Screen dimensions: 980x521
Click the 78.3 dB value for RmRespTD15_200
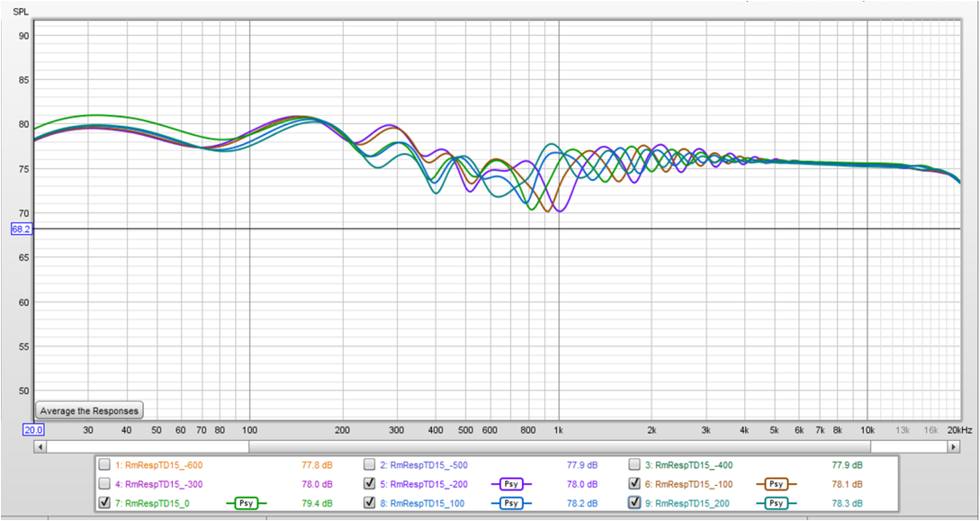(848, 503)
